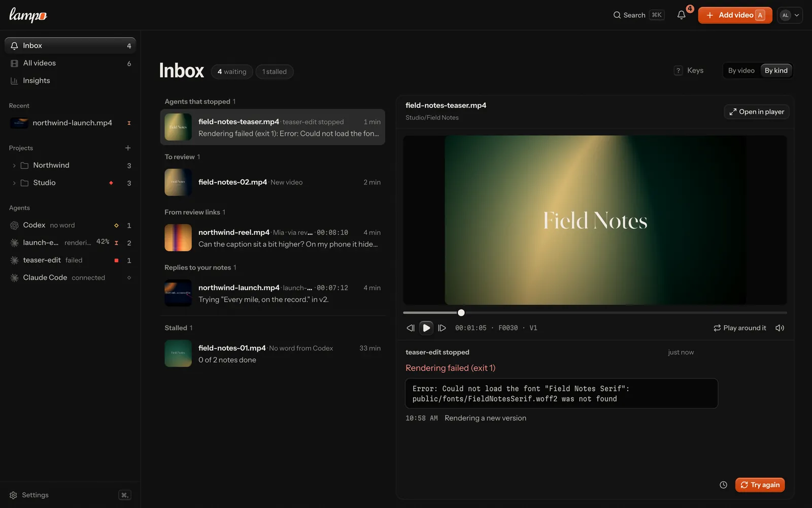This screenshot has width=812, height=508.
Task: Click the Codex agent icon
Action: point(14,225)
